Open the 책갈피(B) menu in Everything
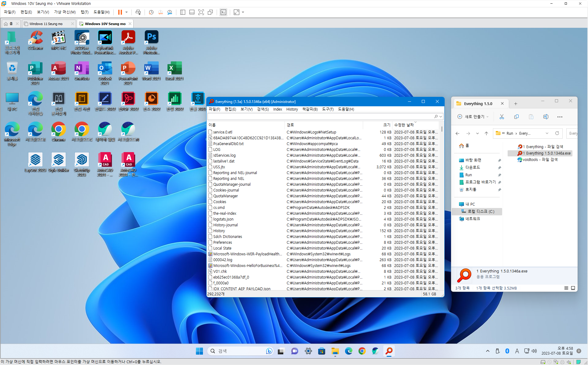The width and height of the screenshot is (588, 365). click(x=310, y=109)
